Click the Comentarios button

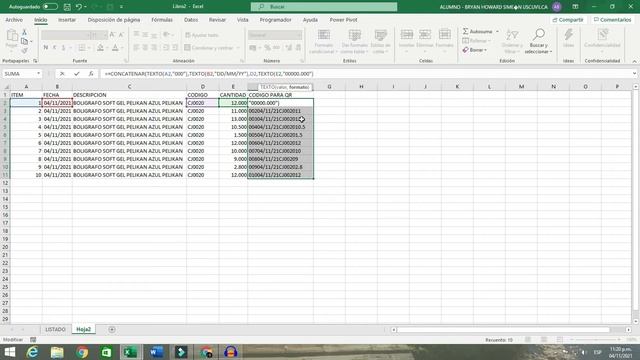[612, 20]
